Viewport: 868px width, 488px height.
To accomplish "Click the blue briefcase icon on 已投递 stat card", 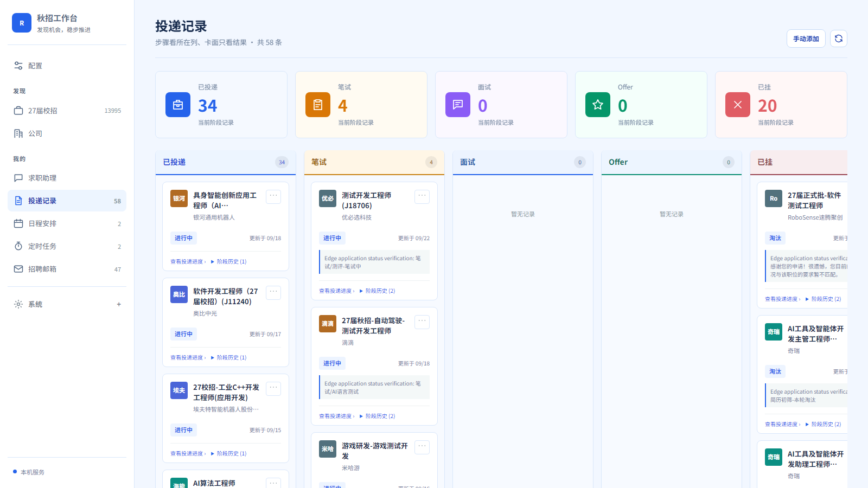I will (x=178, y=105).
